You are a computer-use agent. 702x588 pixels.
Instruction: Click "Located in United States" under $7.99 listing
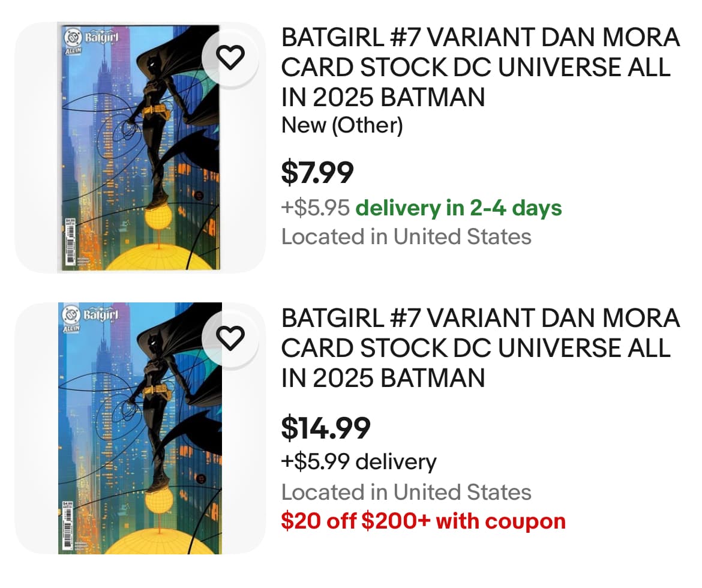click(406, 236)
